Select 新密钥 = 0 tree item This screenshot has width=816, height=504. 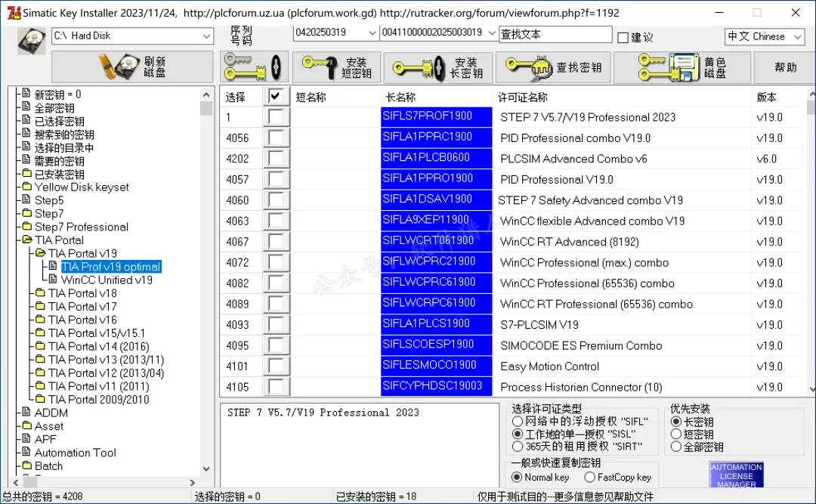[57, 94]
